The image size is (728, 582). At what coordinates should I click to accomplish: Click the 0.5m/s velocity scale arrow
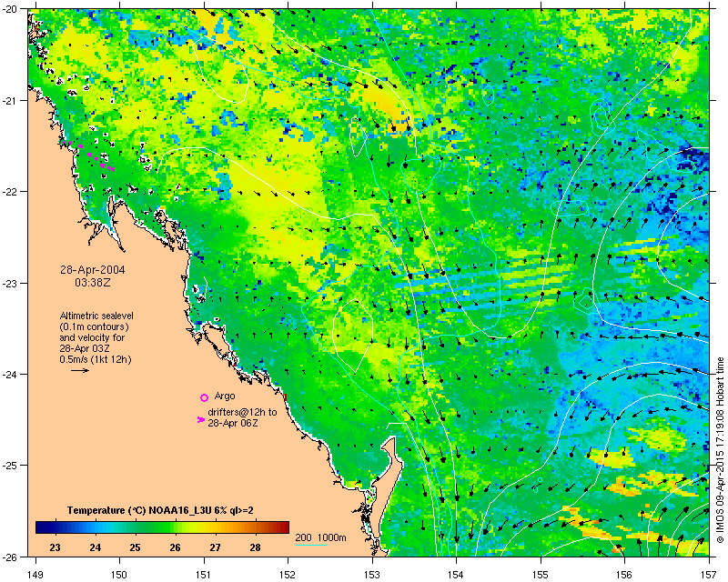coord(80,370)
